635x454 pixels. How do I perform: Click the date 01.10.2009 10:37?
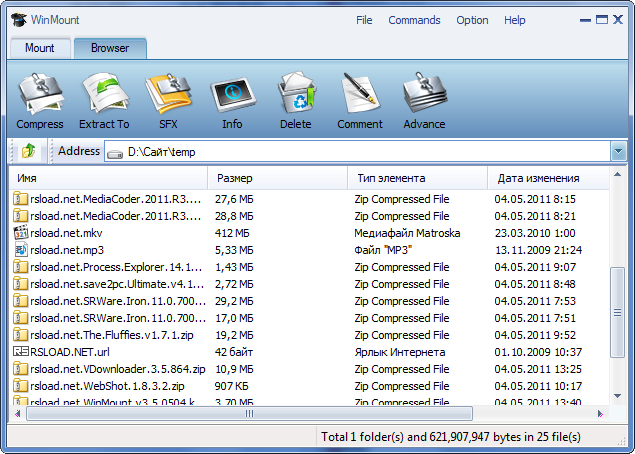click(x=538, y=352)
